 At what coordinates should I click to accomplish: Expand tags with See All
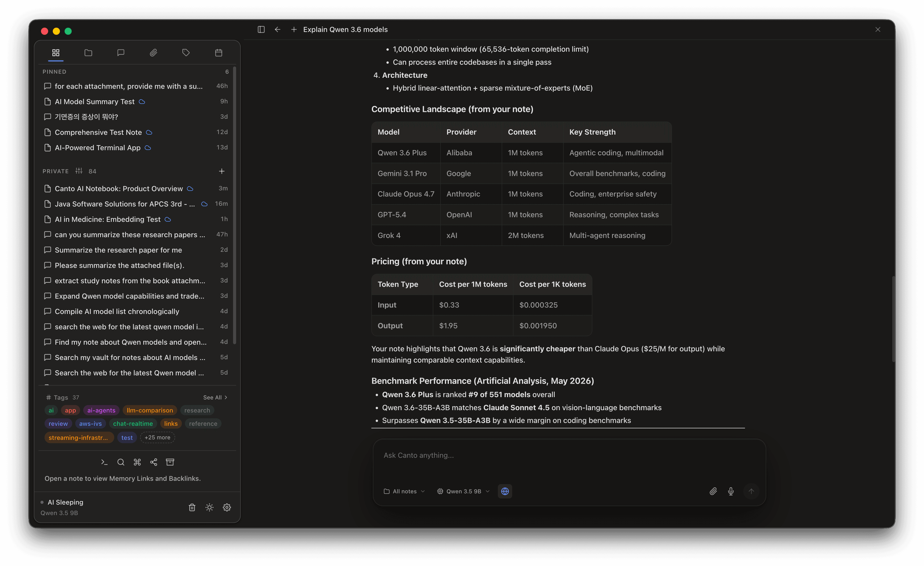215,397
